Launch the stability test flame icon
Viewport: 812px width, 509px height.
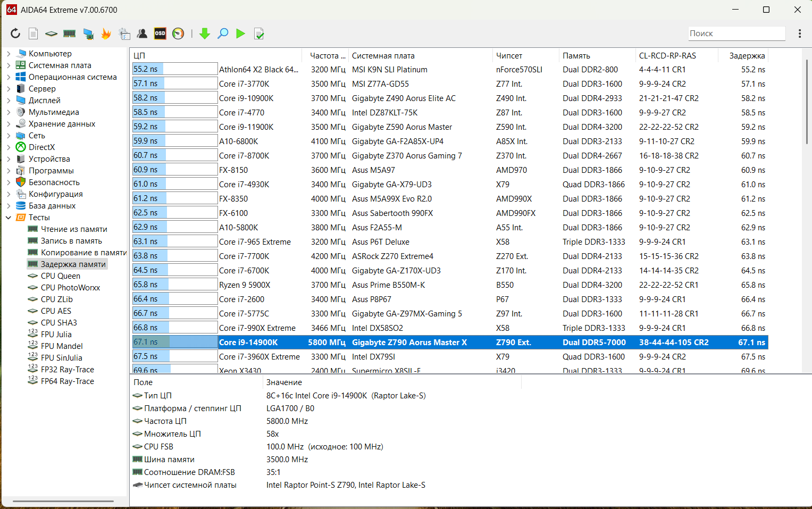pyautogui.click(x=106, y=34)
